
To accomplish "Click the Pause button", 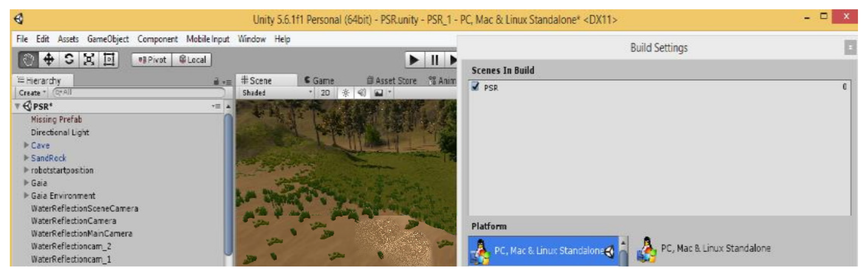I will [x=434, y=60].
